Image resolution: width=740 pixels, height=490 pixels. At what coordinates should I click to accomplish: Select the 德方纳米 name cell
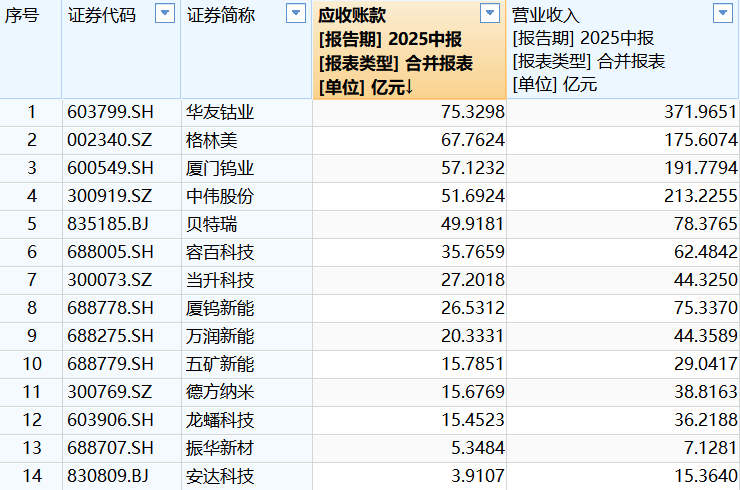pyautogui.click(x=220, y=392)
